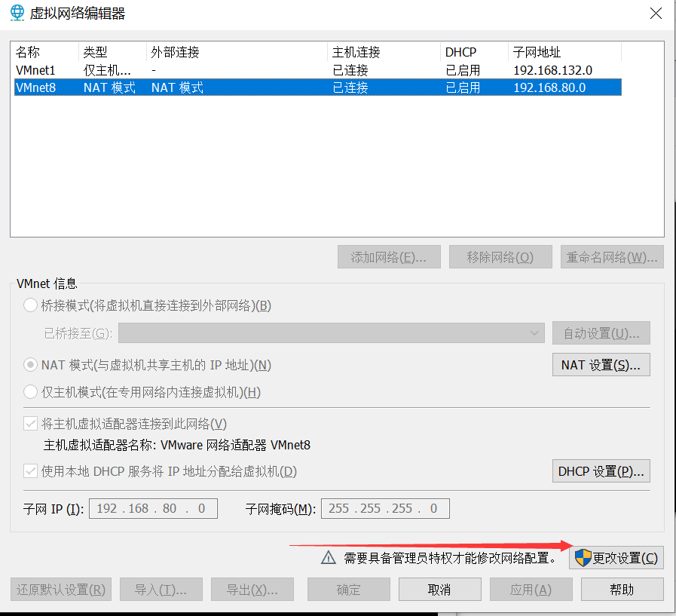Image resolution: width=676 pixels, height=616 pixels.
Task: Click the 取消 button
Action: tap(440, 590)
